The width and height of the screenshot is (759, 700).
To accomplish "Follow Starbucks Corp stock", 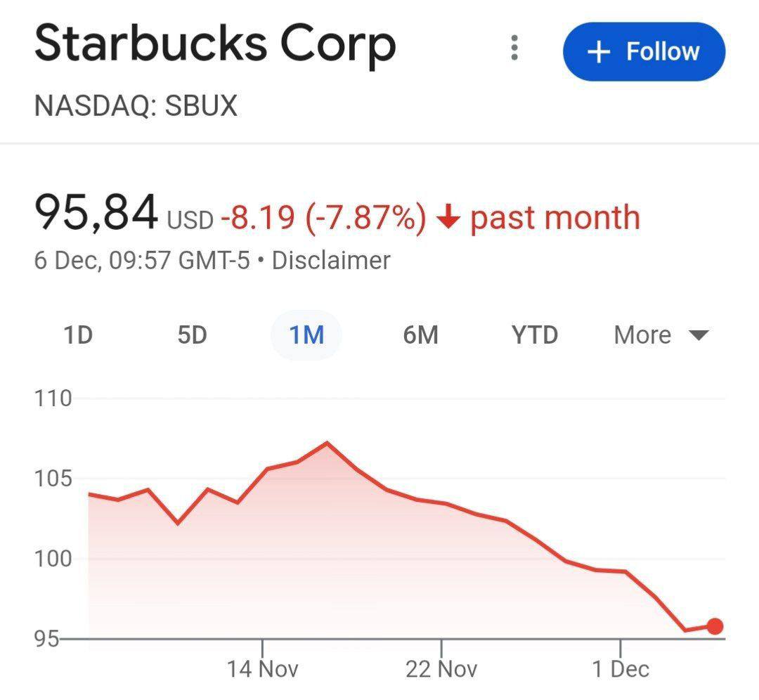I will pyautogui.click(x=644, y=51).
